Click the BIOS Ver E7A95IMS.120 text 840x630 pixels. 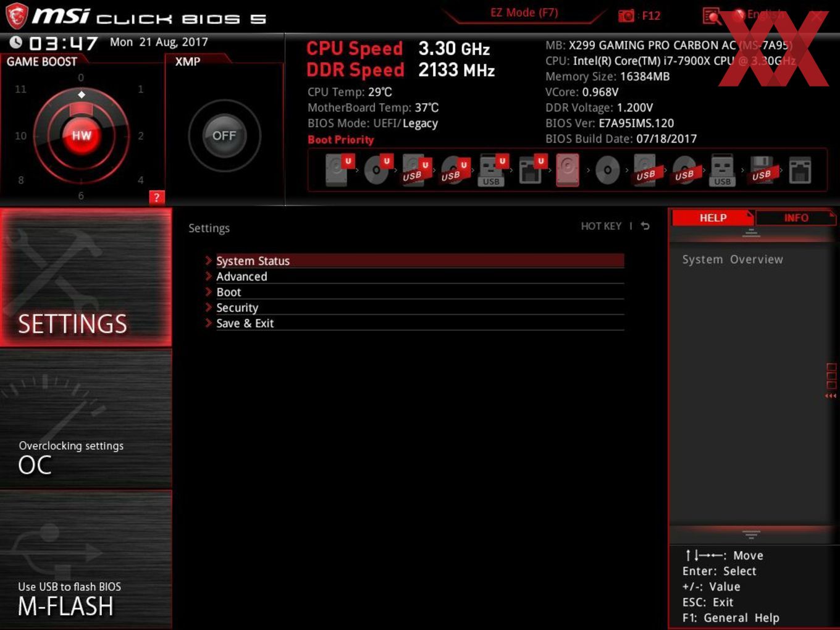coord(610,123)
